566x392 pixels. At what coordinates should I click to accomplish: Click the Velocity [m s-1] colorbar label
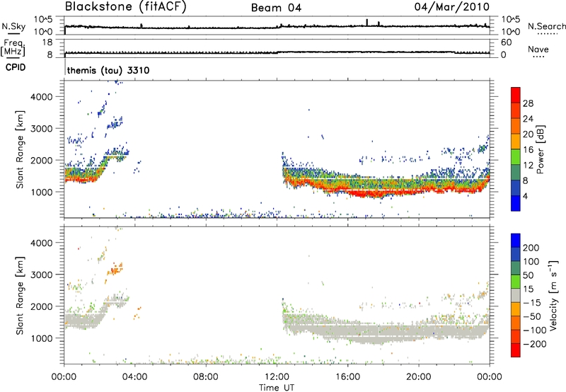tap(553, 295)
